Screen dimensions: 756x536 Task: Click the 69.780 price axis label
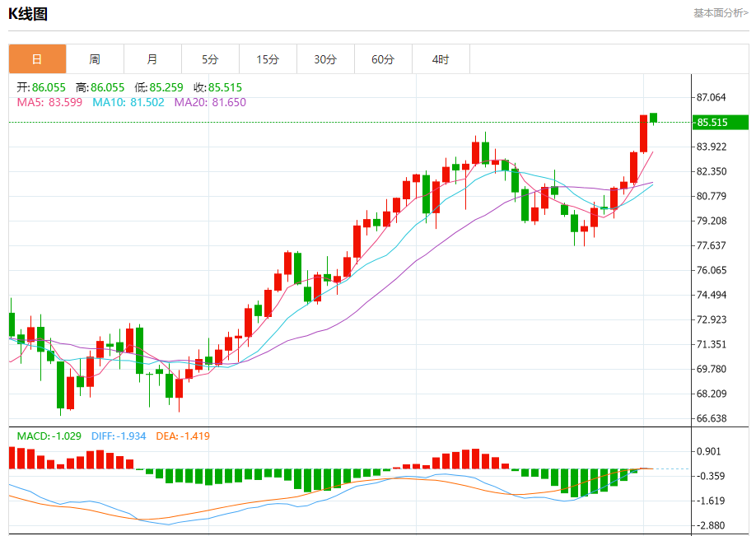pos(712,369)
